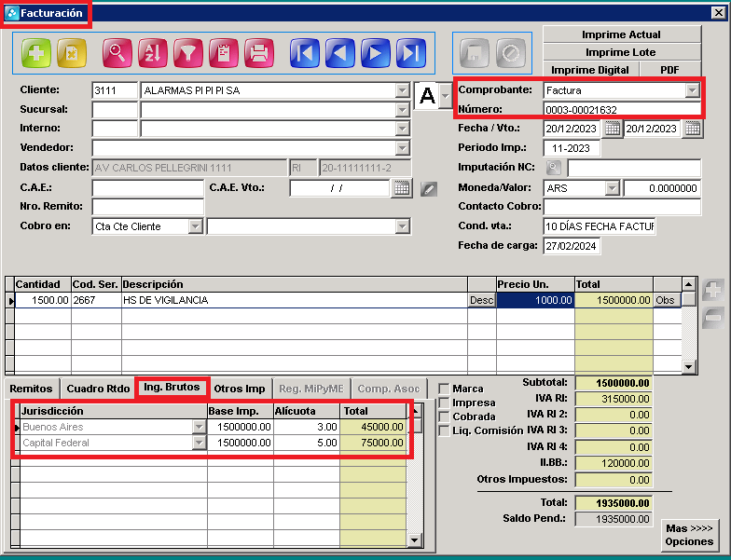Expand the Buenos Aires jurisdiction dropdown
This screenshot has height=560, width=731.
[x=200, y=427]
